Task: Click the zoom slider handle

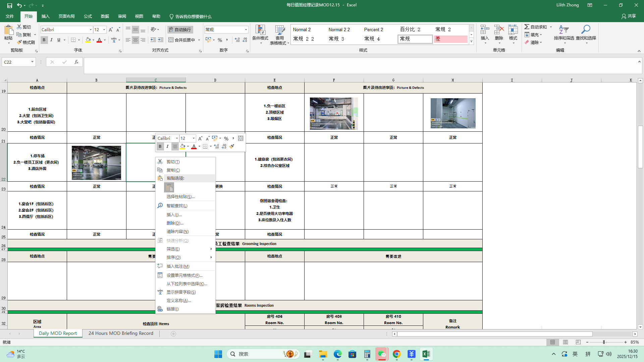Action: coord(604,342)
